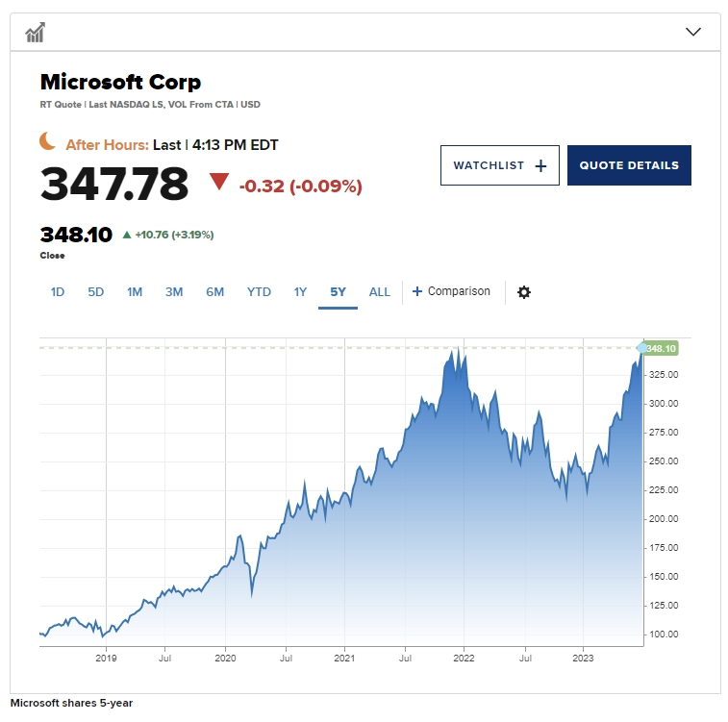This screenshot has width=728, height=722.
Task: Select the 6M time range
Action: click(x=214, y=292)
